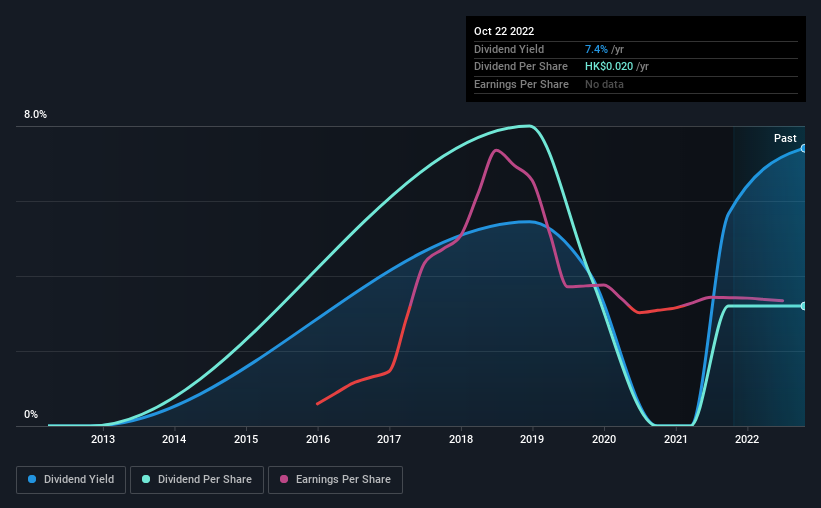Click the No data earnings value
Screen dimensions: 821x508
tap(604, 84)
